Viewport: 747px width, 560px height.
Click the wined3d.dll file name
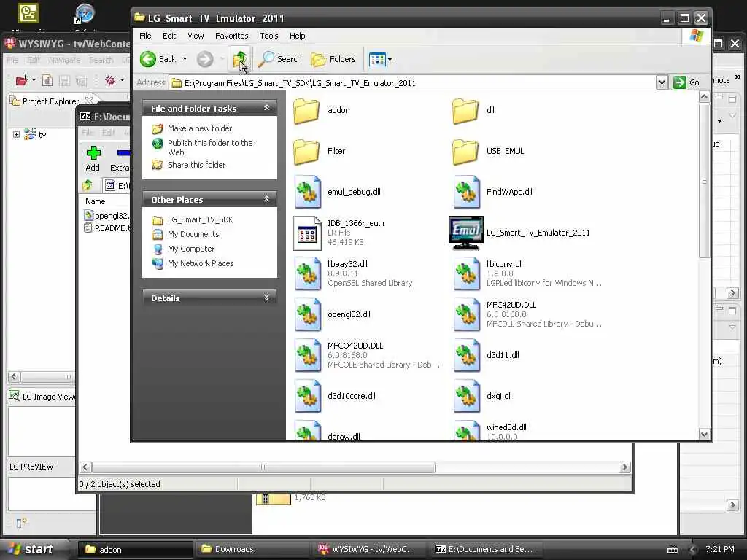coord(506,427)
